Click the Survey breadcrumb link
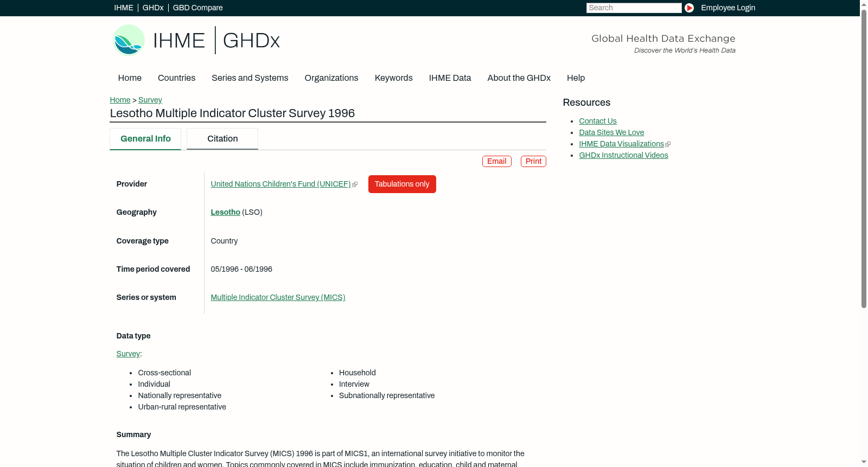 point(150,100)
